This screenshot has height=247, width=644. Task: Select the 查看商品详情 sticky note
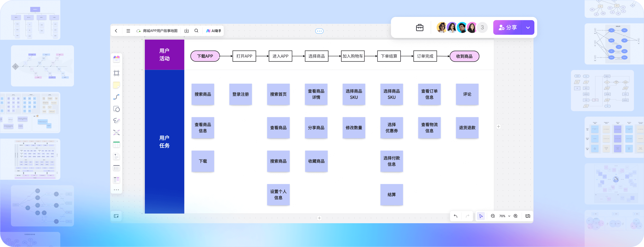click(x=316, y=94)
